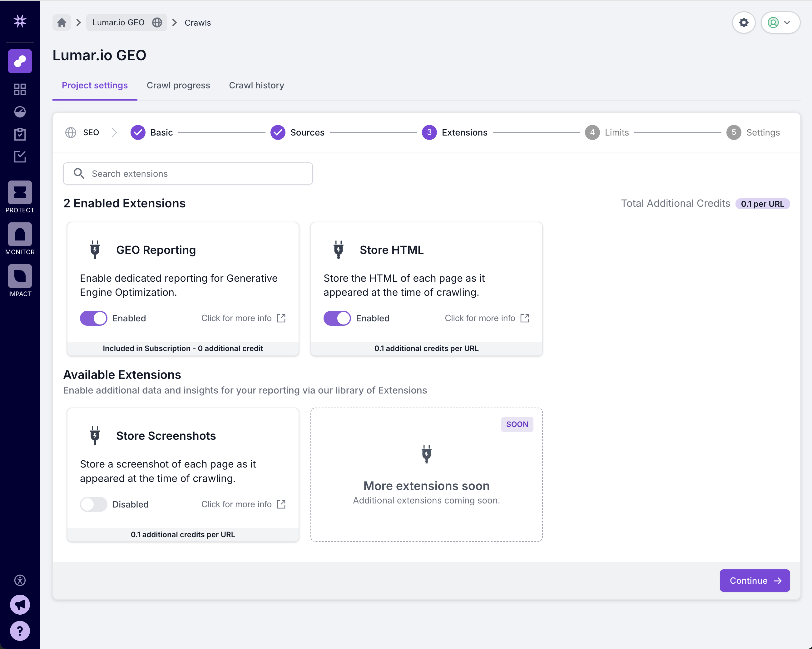Open the Monitor app in sidebar
Screen dimensions: 812x649
click(20, 235)
